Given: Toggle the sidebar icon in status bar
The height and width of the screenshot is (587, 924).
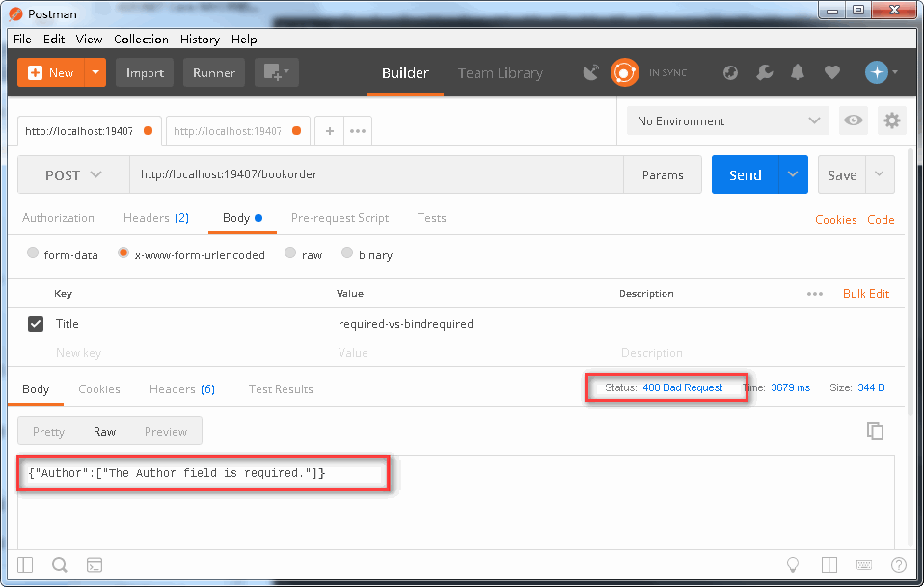Looking at the screenshot, I should (25, 565).
